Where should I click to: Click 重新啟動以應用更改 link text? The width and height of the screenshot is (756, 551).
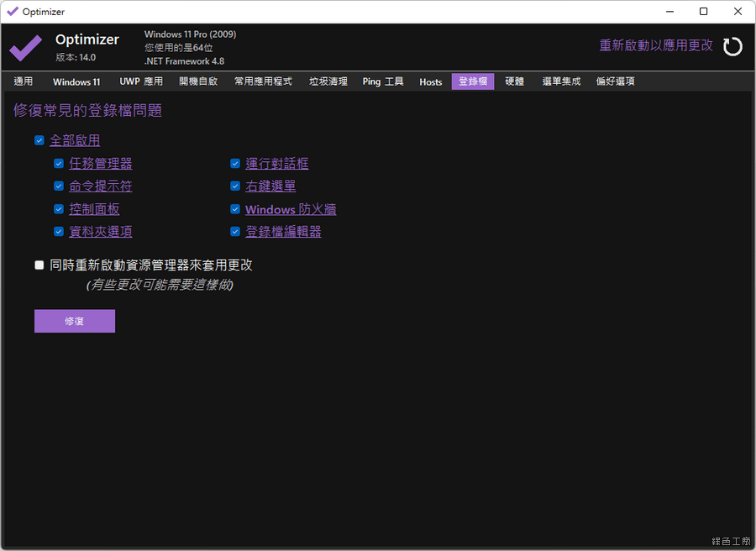[655, 45]
